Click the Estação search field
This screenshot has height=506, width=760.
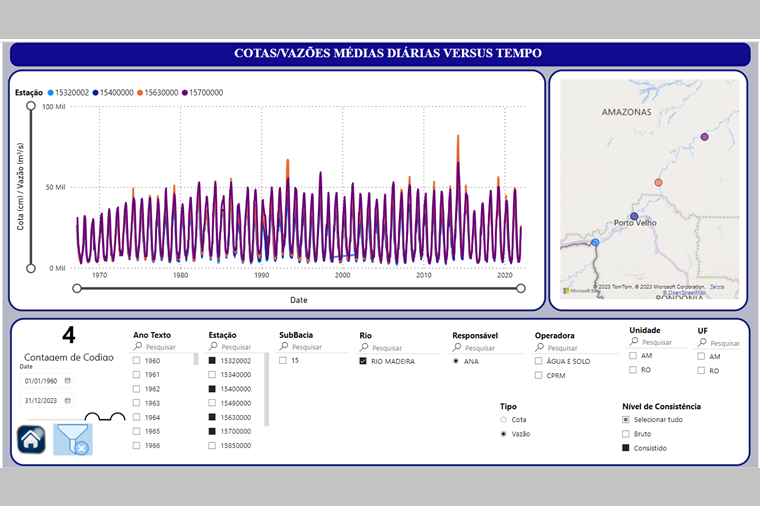(240, 348)
